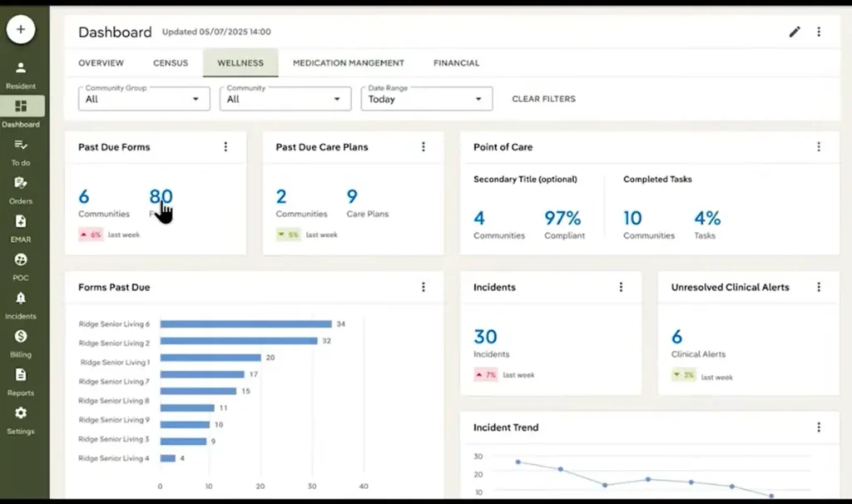
Task: Open EMAR from the sidebar
Action: coord(21,228)
